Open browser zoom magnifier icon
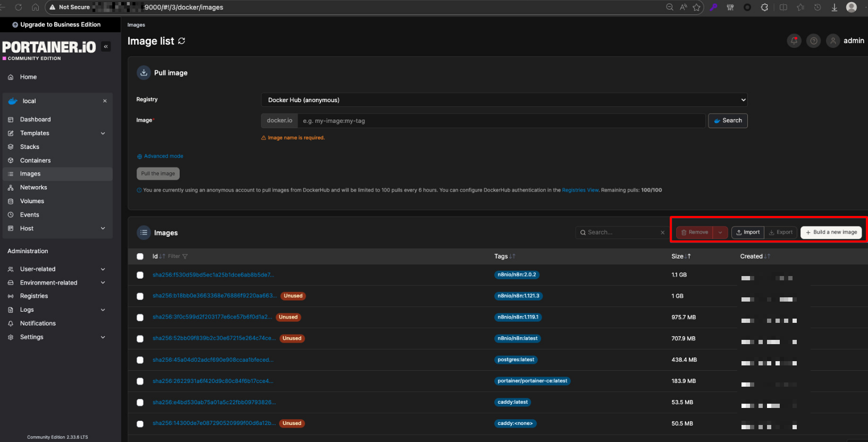868x442 pixels. point(670,7)
